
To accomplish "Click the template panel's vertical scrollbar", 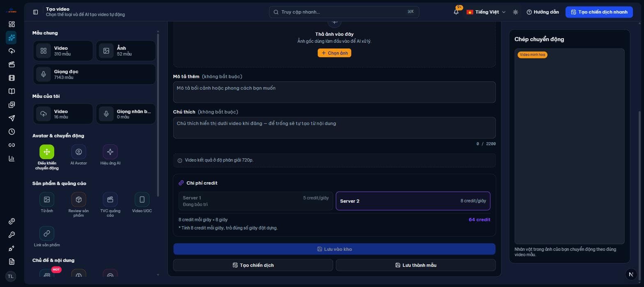I will [158, 115].
